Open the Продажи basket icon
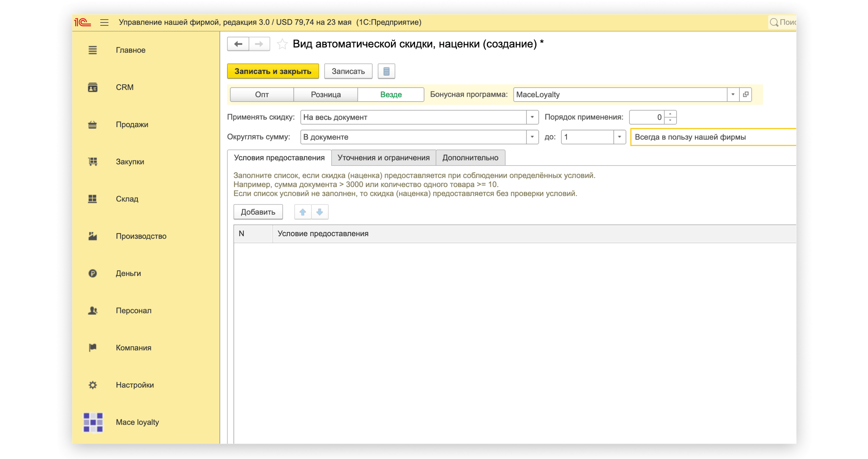The image size is (868, 459). (93, 125)
